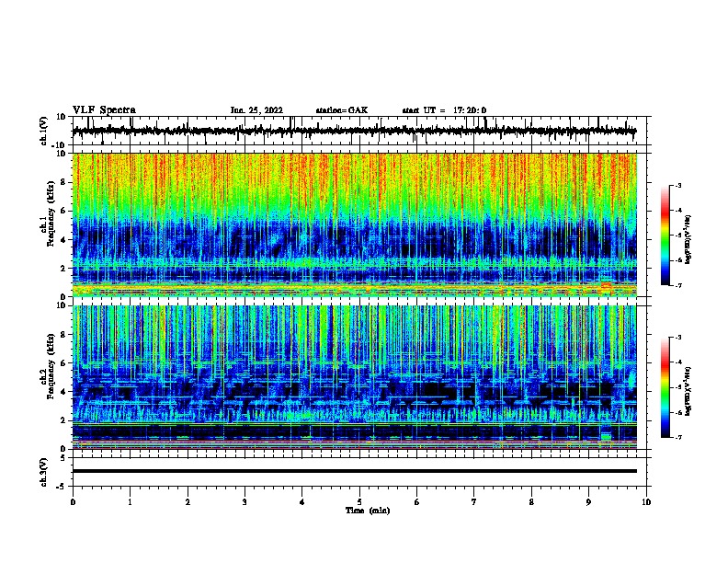The width and height of the screenshot is (728, 563).
Task: Click the "-3" label on ch.2 colorbar
Action: pyautogui.click(x=677, y=338)
